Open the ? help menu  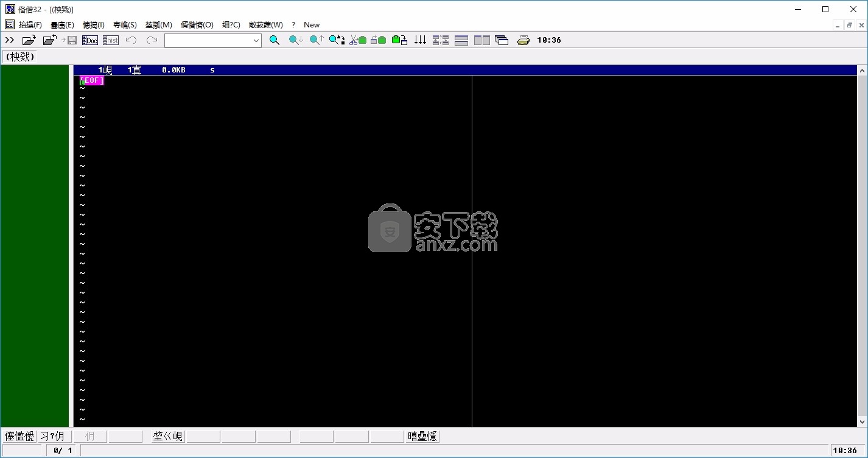[293, 25]
